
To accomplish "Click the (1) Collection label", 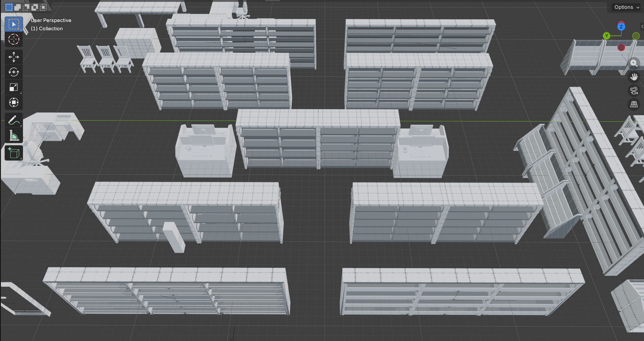I will coord(47,28).
